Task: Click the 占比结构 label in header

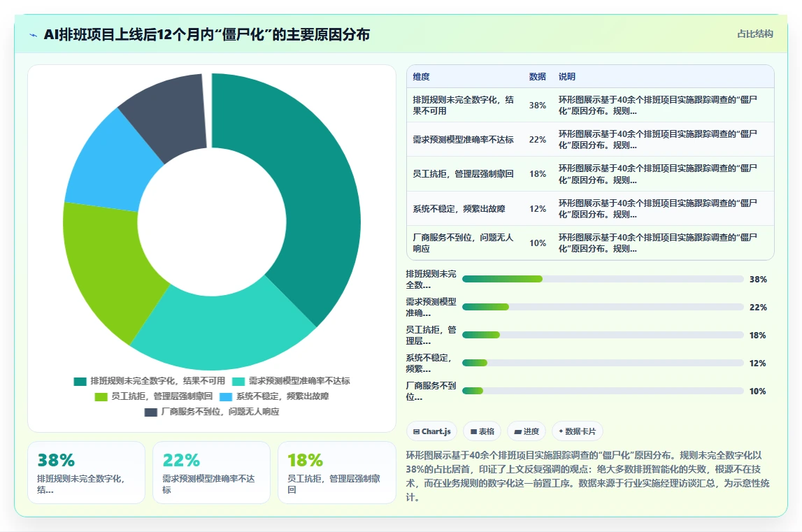Action: pyautogui.click(x=755, y=34)
